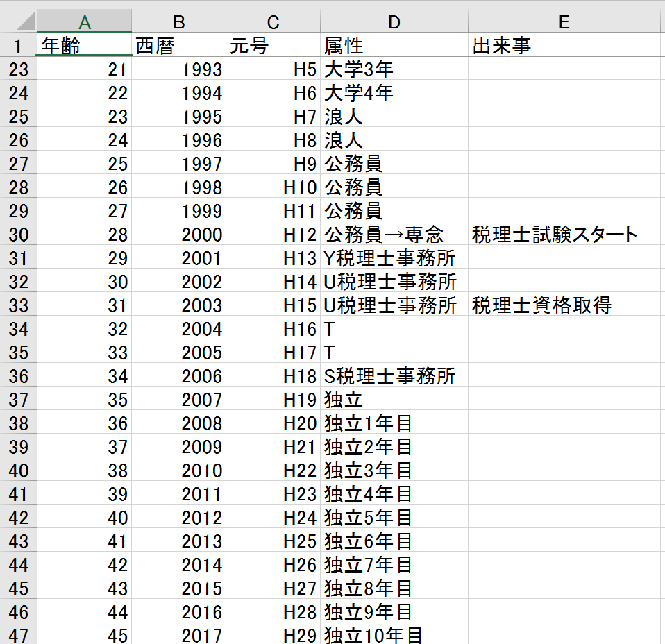Image resolution: width=665 pixels, height=644 pixels.
Task: Click year cell 2000
Action: (x=178, y=234)
